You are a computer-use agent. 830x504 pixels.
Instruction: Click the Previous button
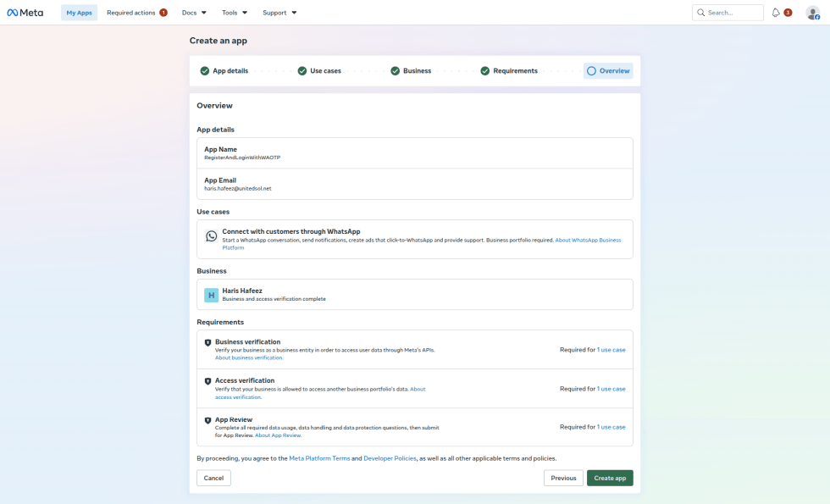coord(563,478)
